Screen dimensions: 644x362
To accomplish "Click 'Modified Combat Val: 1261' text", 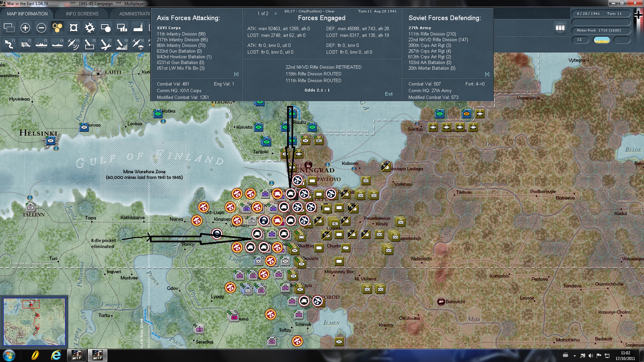I will coord(183,98).
